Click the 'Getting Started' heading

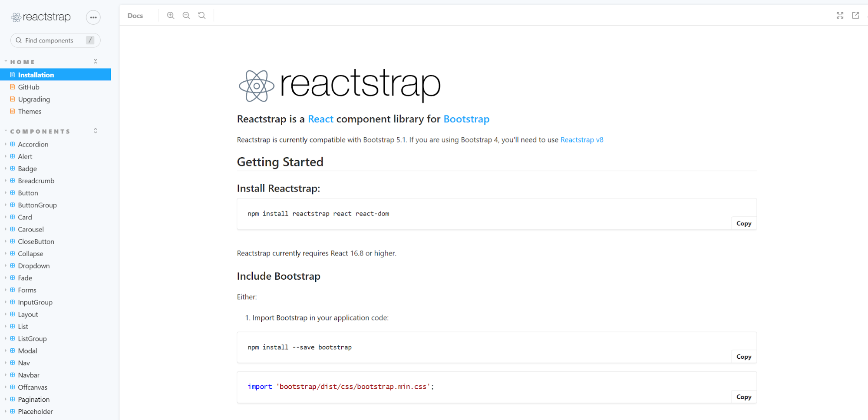280,162
